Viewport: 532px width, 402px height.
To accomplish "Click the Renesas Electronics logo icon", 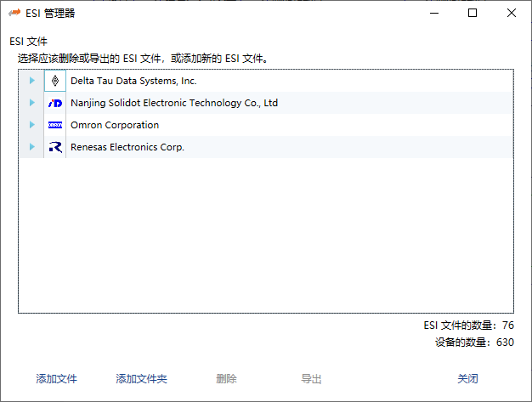I will 55,147.
